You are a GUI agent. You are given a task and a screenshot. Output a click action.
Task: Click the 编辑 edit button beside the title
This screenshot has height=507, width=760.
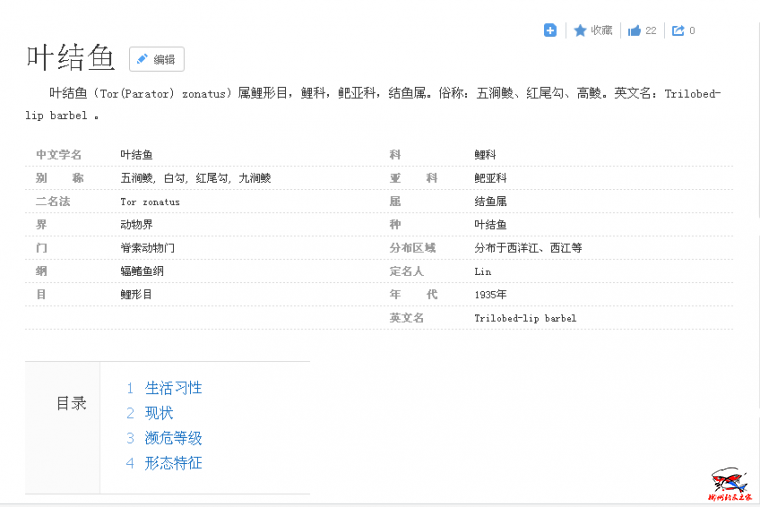pyautogui.click(x=156, y=59)
